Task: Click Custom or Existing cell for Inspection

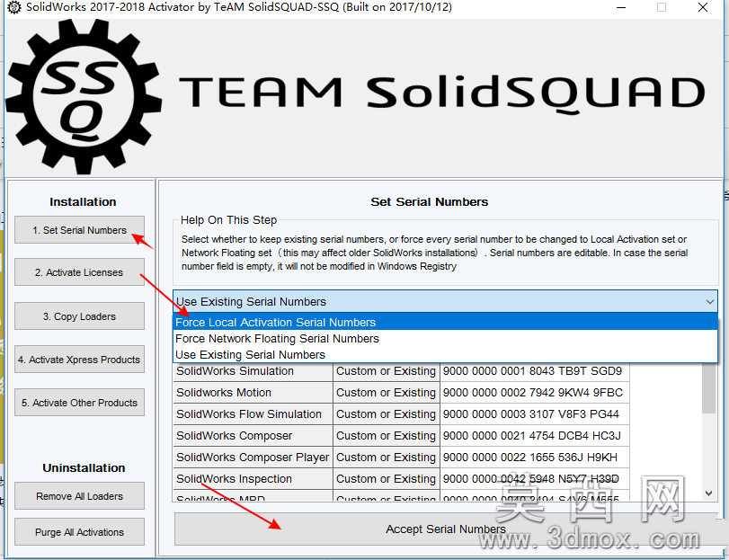Action: [387, 479]
